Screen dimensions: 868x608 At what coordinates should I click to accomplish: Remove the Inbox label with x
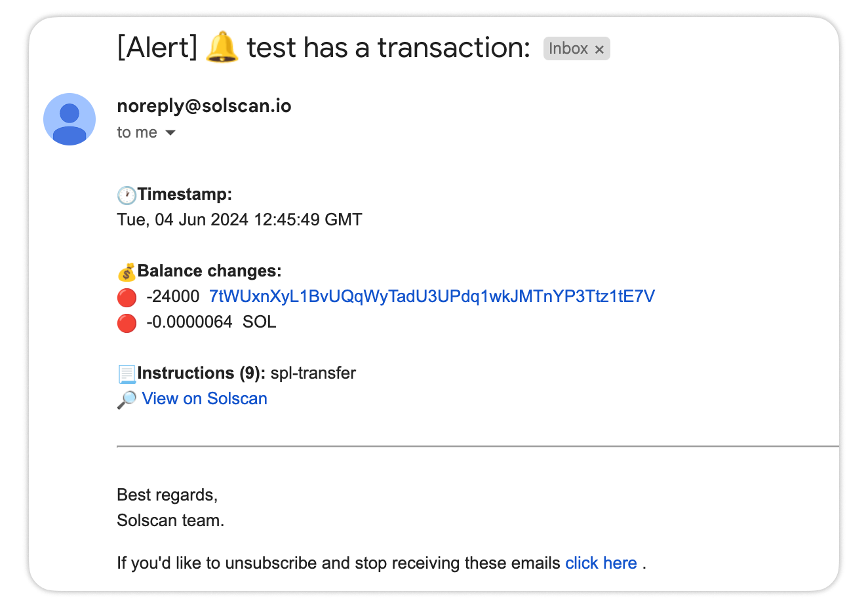click(x=599, y=49)
